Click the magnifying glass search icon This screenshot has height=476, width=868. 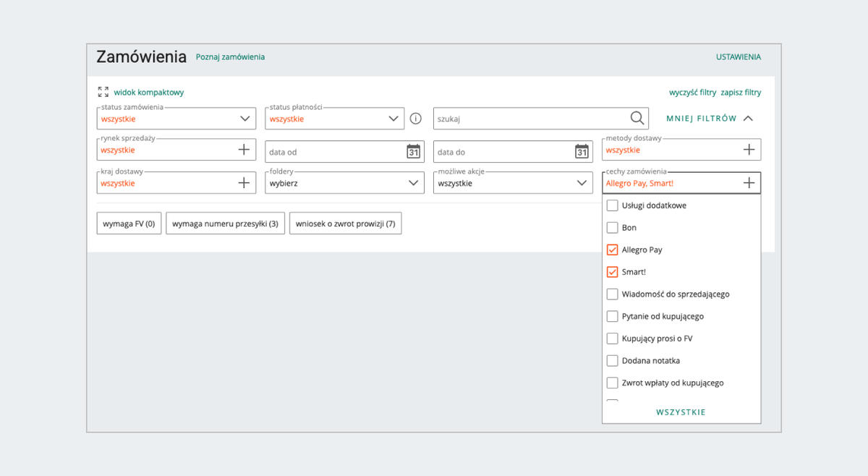click(637, 119)
